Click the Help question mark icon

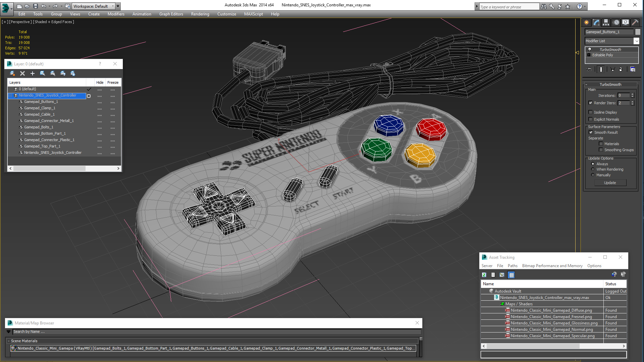pos(580,6)
